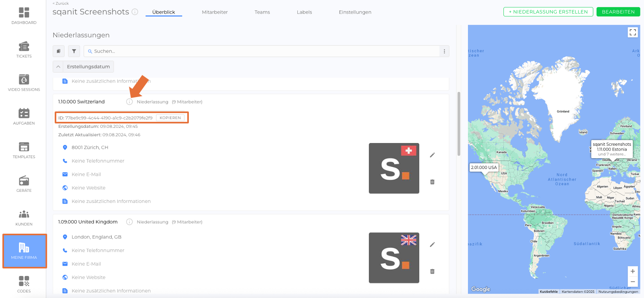644x298 pixels.
Task: Switch to the Einstellungen tab
Action: point(355,12)
